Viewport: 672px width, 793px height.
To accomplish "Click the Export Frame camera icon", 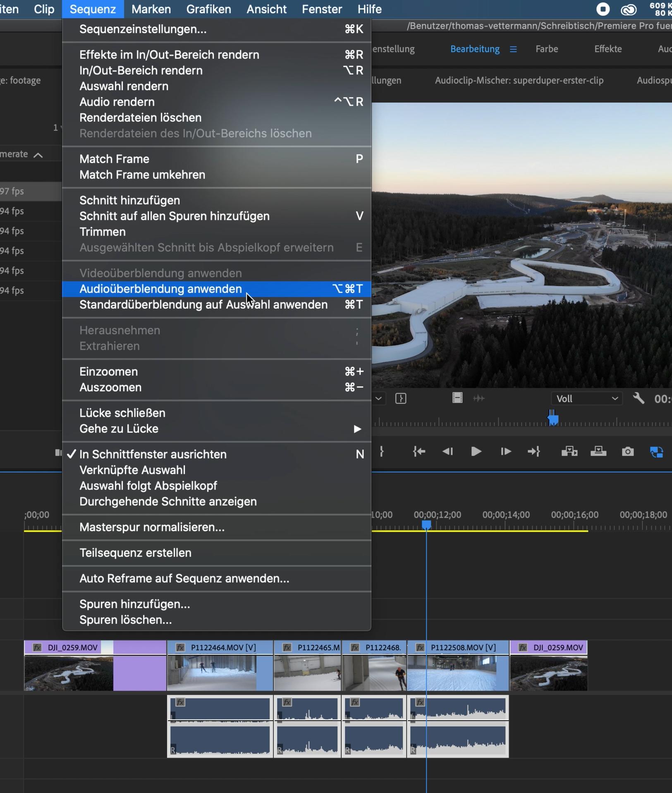I will [627, 451].
